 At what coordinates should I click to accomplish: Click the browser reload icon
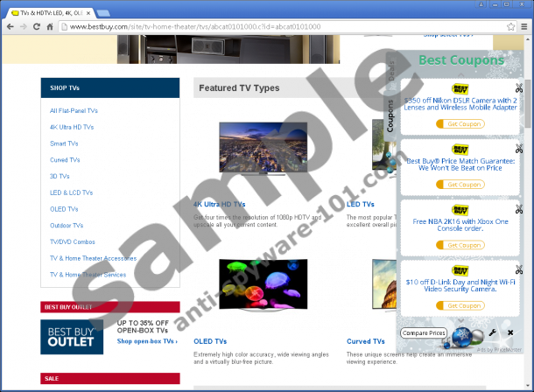tap(37, 27)
